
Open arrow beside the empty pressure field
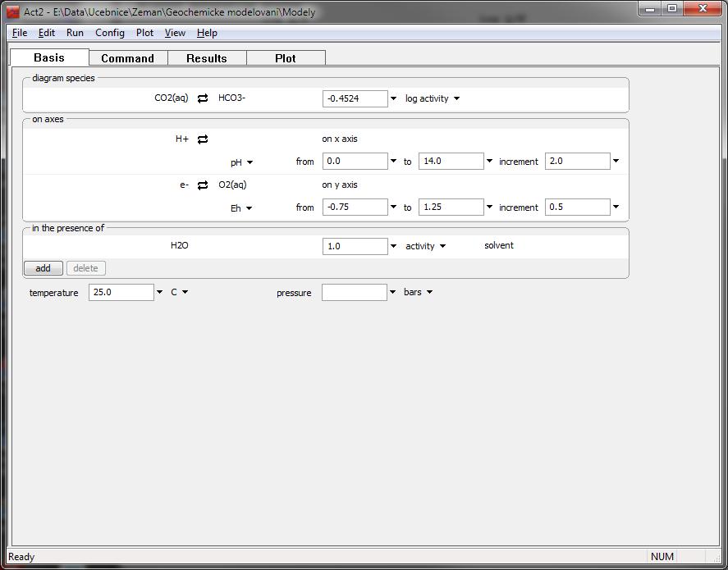[x=393, y=292]
